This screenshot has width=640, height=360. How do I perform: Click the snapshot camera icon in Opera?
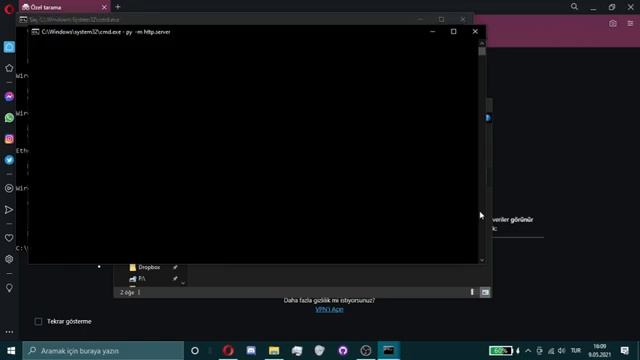point(613,24)
